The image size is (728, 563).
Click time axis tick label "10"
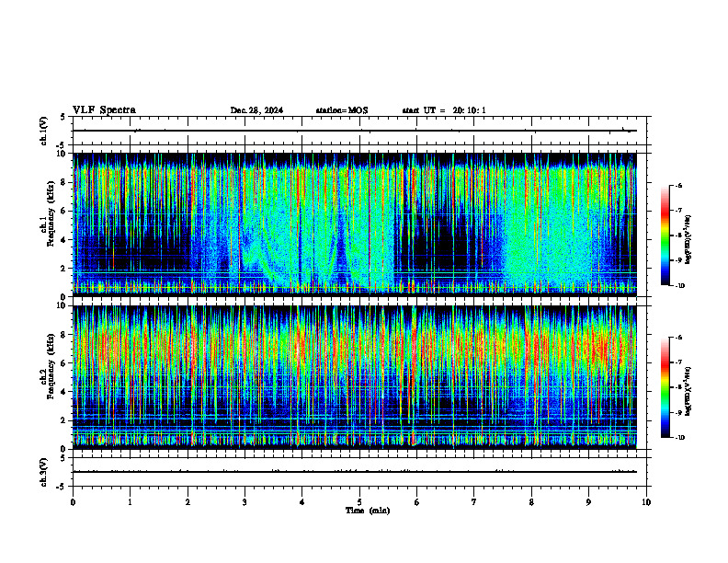coord(646,502)
